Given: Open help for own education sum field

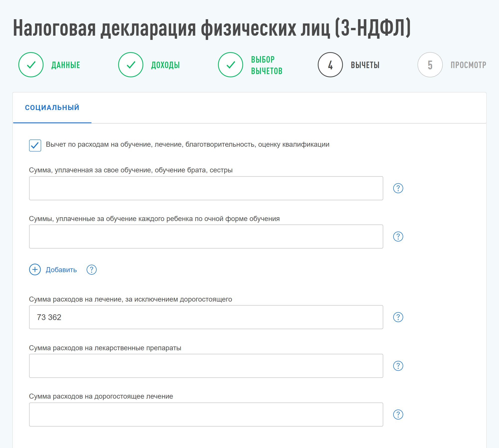Looking at the screenshot, I should pyautogui.click(x=398, y=188).
